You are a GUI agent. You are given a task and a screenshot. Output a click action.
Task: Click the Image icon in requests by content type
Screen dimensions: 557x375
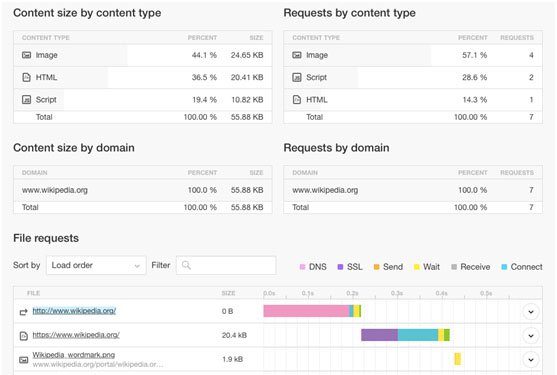click(x=297, y=55)
